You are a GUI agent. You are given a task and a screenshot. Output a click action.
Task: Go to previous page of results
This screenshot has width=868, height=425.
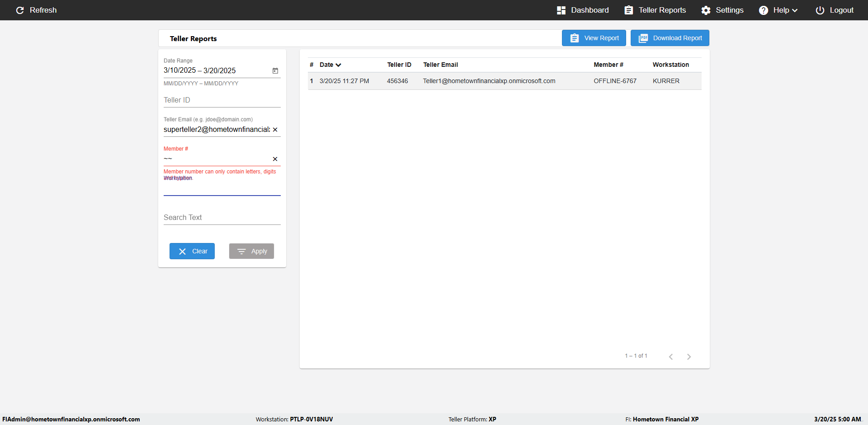pyautogui.click(x=671, y=357)
